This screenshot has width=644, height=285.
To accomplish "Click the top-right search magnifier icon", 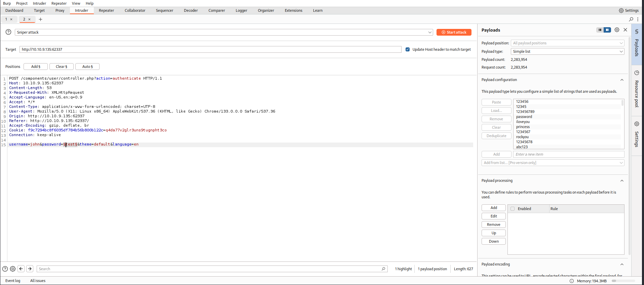I will click(x=631, y=19).
